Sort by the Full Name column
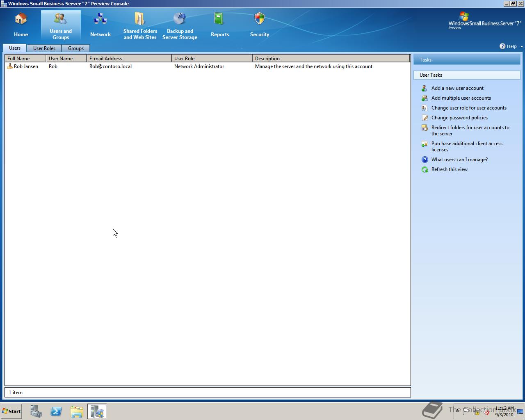Image resolution: width=525 pixels, height=420 pixels. click(25, 59)
